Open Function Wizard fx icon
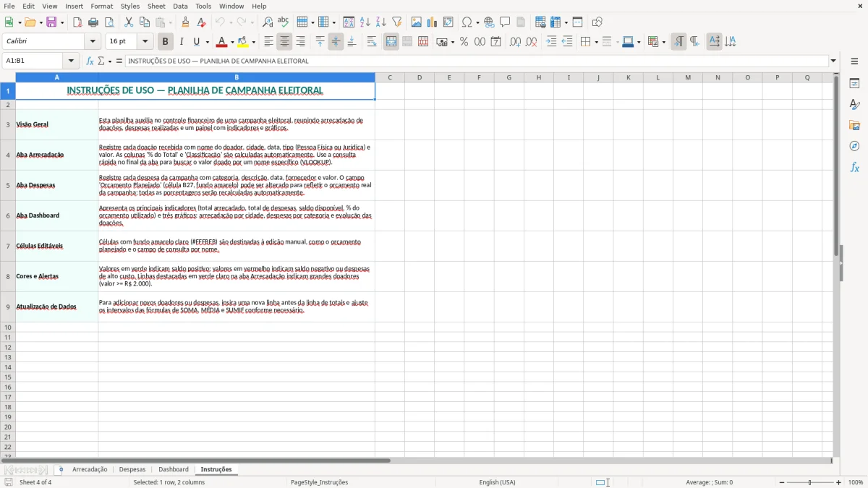This screenshot has width=868, height=488. click(x=90, y=61)
